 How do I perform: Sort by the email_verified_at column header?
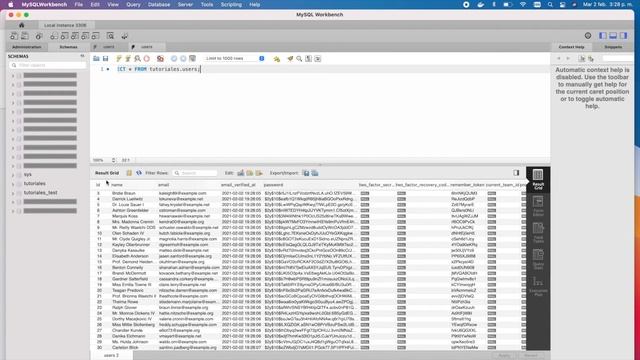pyautogui.click(x=238, y=185)
